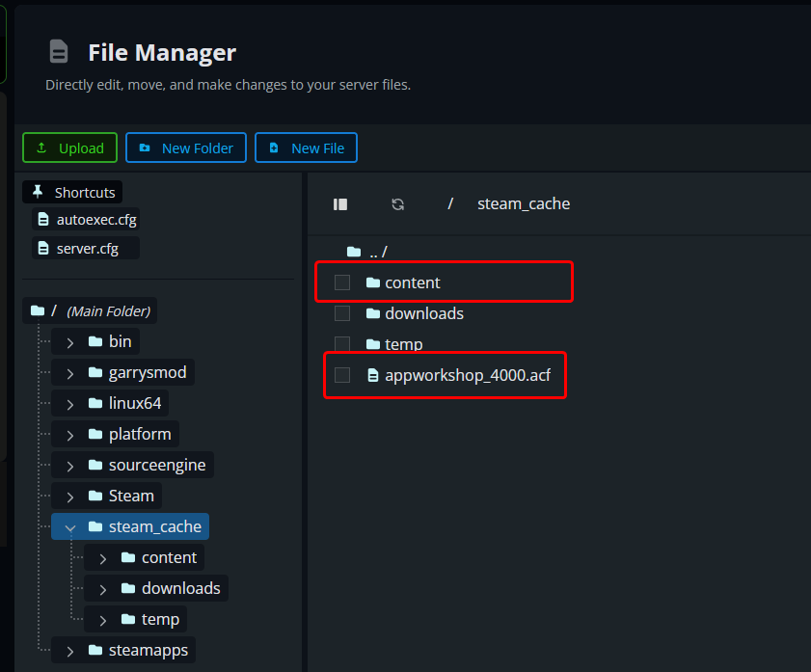The width and height of the screenshot is (811, 672).
Task: Click the File Manager document icon
Action: click(x=59, y=51)
